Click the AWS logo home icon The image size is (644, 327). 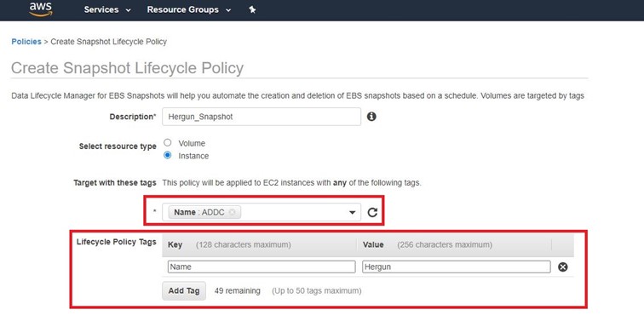point(41,9)
